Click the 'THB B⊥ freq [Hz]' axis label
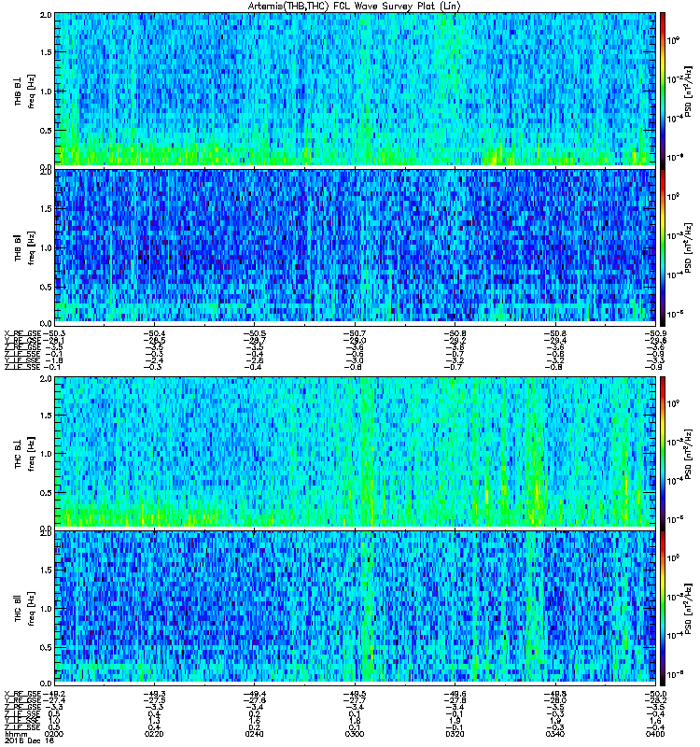700x747 pixels. point(24,92)
